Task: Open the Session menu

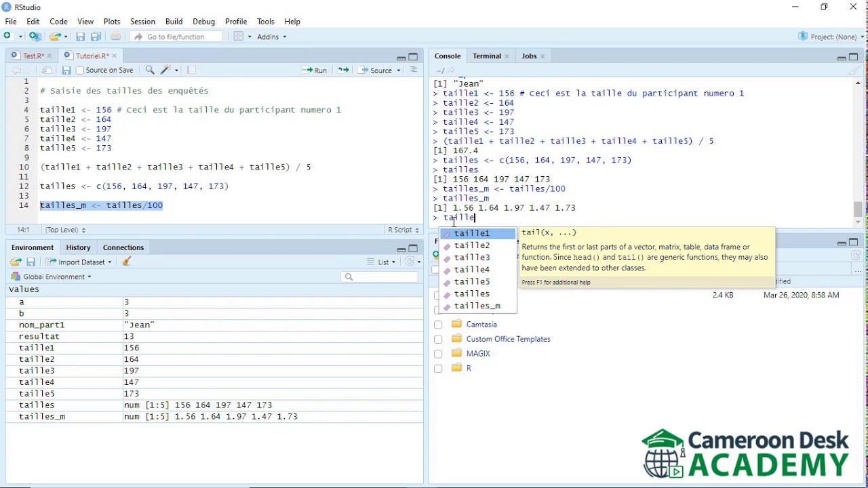Action: pos(142,22)
